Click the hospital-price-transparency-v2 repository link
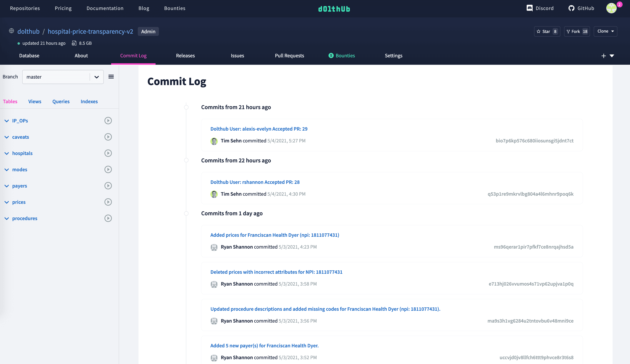The width and height of the screenshot is (630, 364). [91, 31]
